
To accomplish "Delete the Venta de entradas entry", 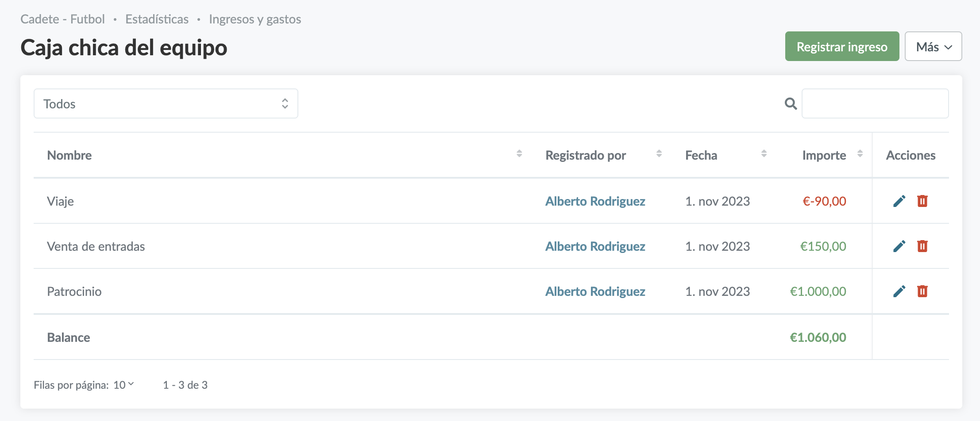I will click(x=922, y=246).
